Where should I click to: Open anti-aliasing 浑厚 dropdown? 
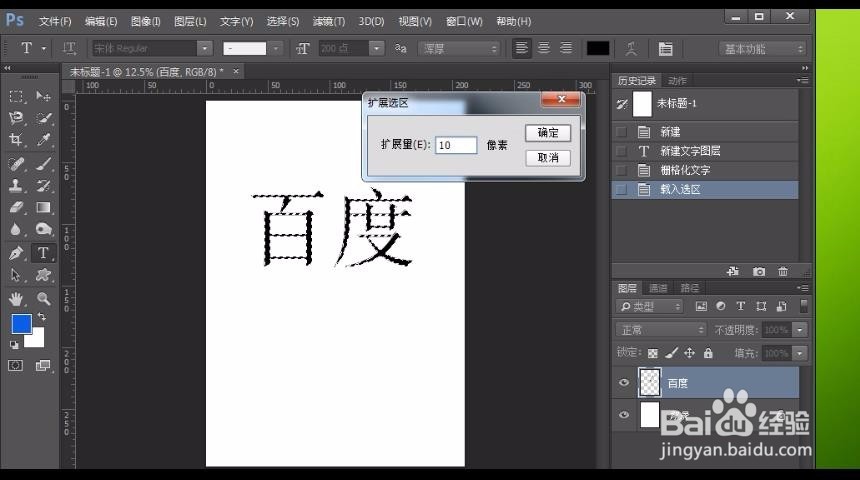[x=459, y=49]
